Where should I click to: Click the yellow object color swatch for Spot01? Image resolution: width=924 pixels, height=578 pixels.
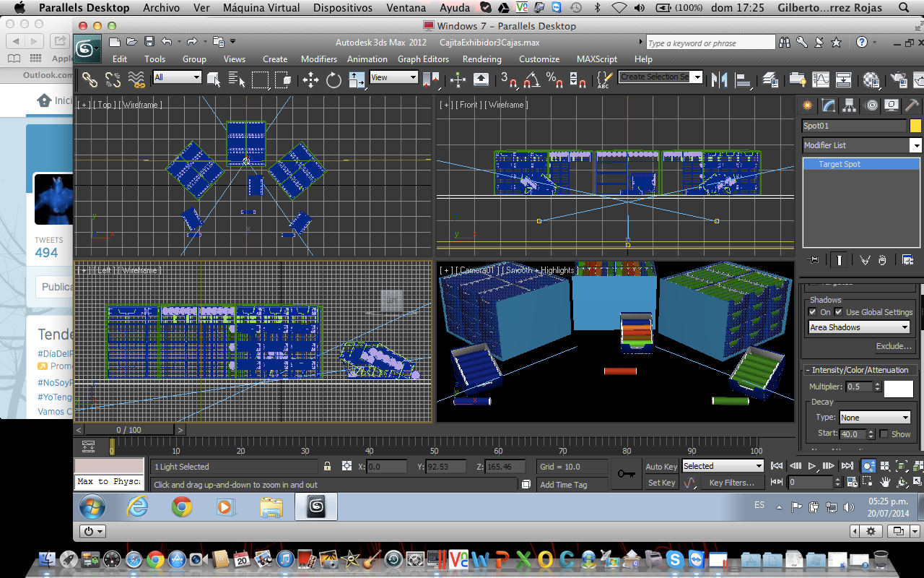[915, 126]
